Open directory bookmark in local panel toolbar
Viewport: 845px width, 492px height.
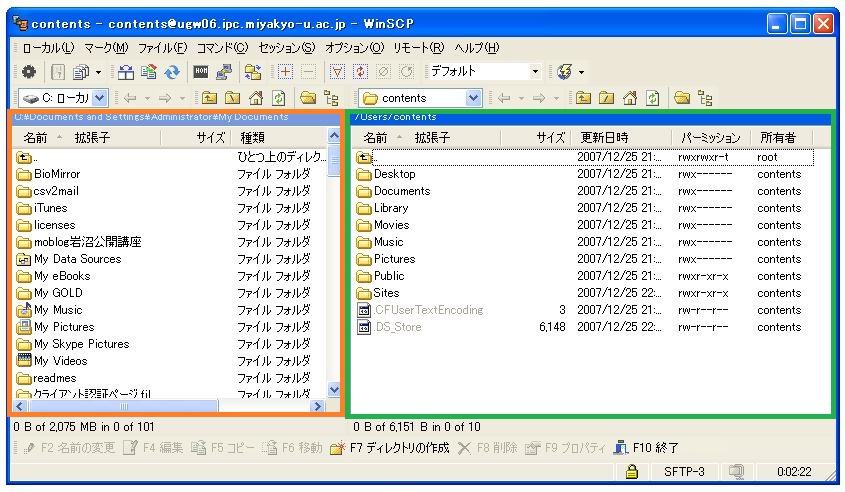click(x=308, y=98)
